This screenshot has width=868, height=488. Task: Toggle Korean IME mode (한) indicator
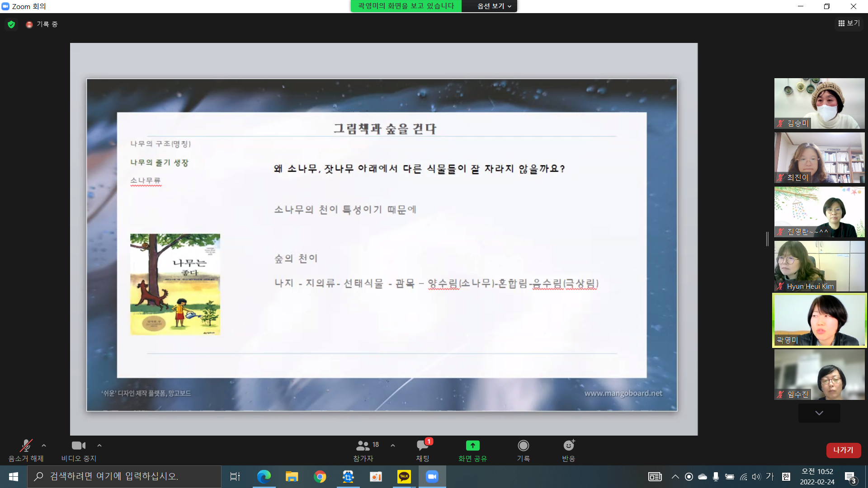(x=786, y=477)
